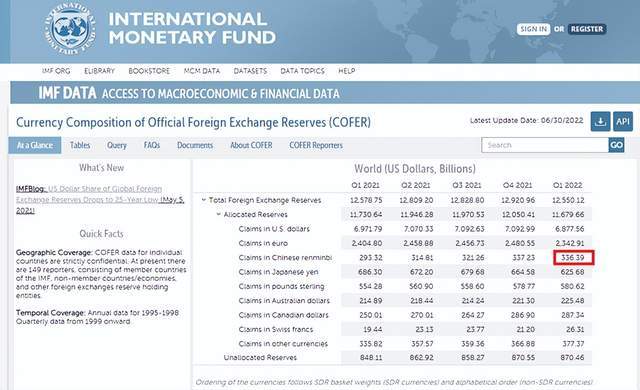Viewport: 640px width, 390px height.
Task: Collapse the Allocated Reserves row
Action: click(x=219, y=214)
